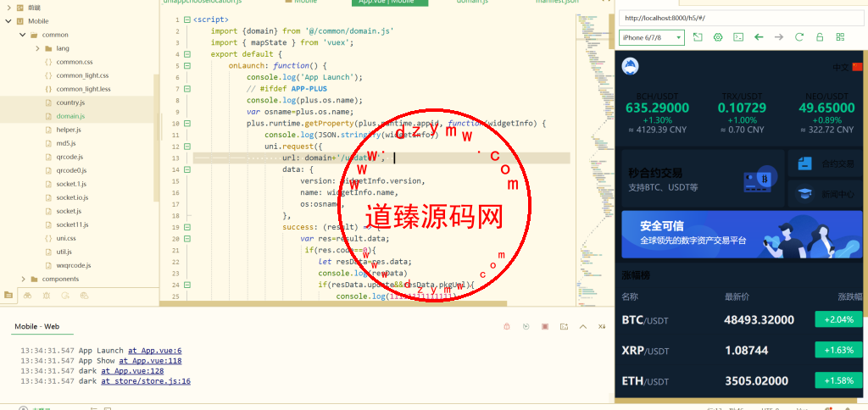This screenshot has width=868, height=410.
Task: Reload the preview browser page
Action: click(x=799, y=37)
